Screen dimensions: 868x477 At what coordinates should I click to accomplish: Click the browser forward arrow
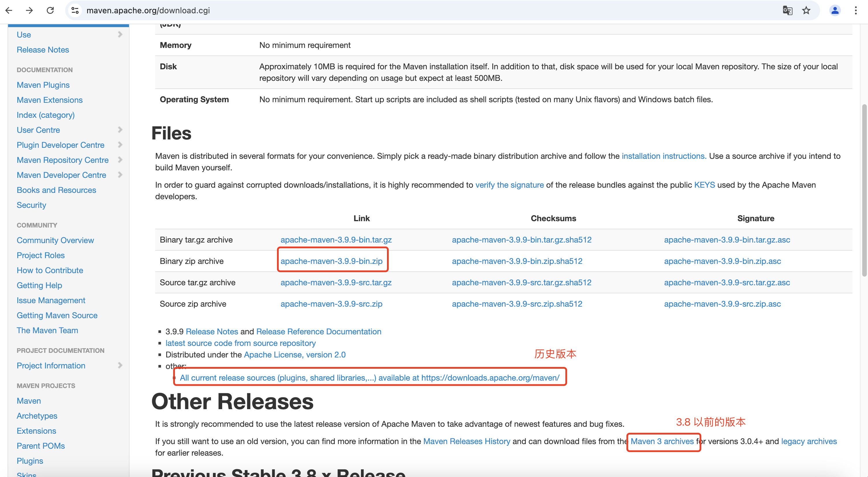tap(30, 10)
